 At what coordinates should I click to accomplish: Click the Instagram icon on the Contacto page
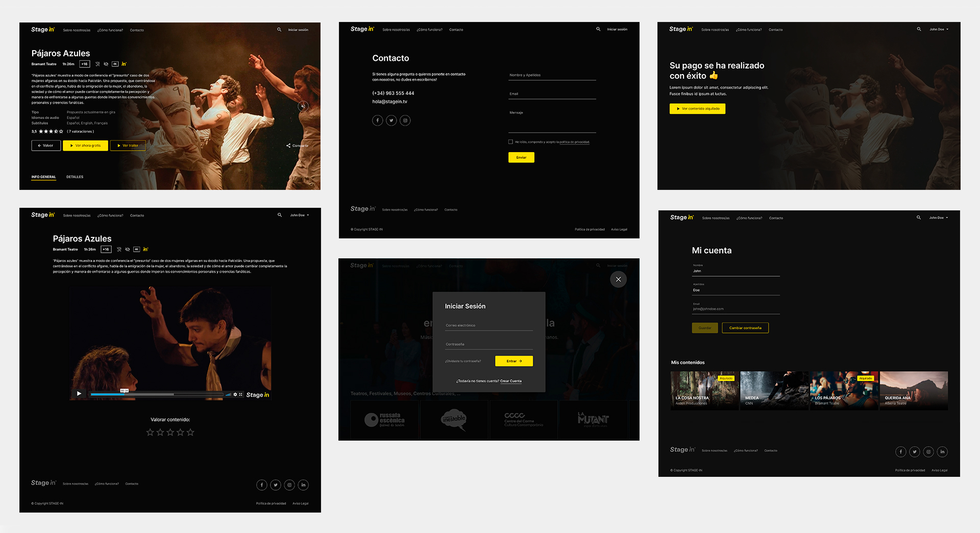[x=405, y=120]
